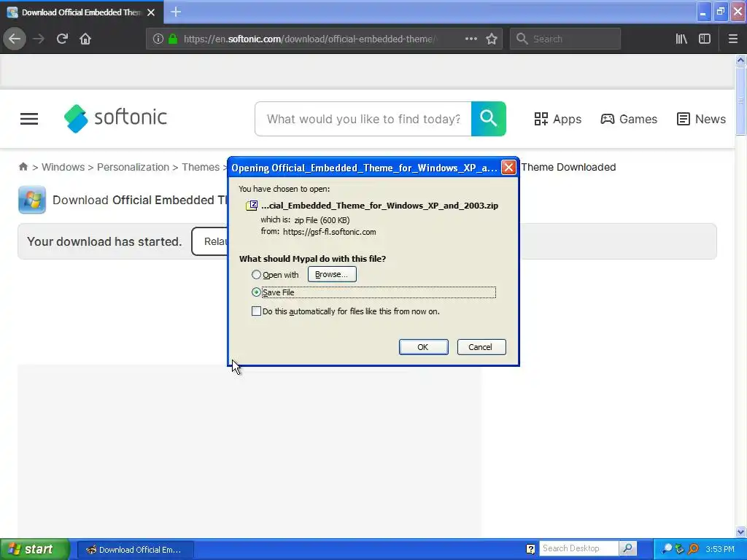Click the Official Embedded Theme app icon
Image resolution: width=747 pixels, height=560 pixels.
click(x=32, y=200)
